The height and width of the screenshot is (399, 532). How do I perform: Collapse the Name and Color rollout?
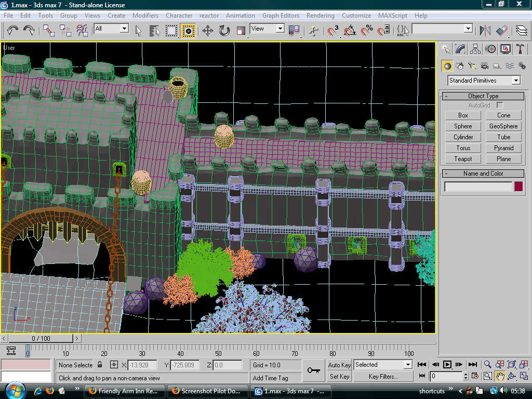pyautogui.click(x=483, y=174)
